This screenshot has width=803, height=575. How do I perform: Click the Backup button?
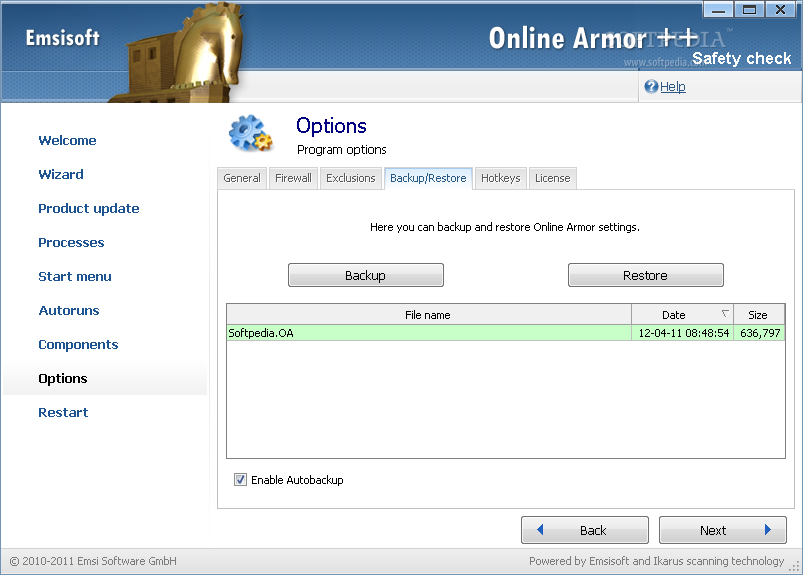click(x=366, y=275)
